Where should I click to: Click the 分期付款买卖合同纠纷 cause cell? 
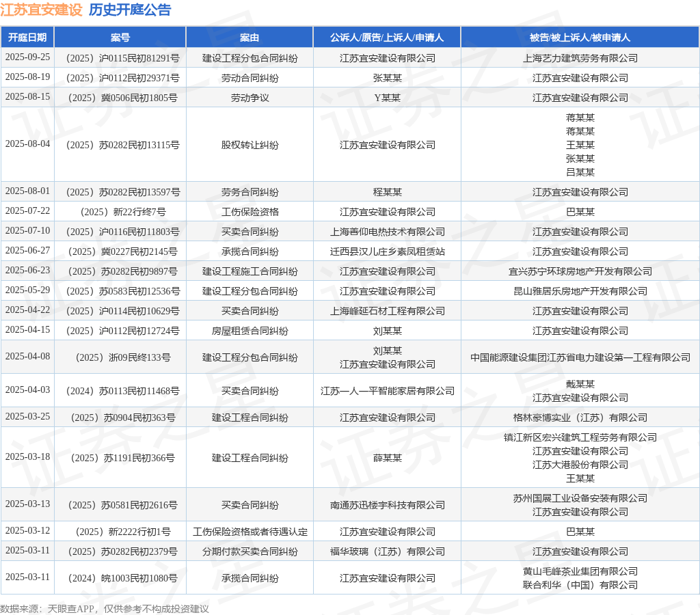(x=250, y=551)
